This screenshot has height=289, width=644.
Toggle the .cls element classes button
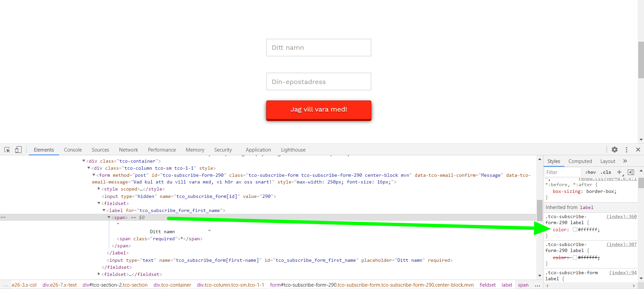click(x=606, y=172)
